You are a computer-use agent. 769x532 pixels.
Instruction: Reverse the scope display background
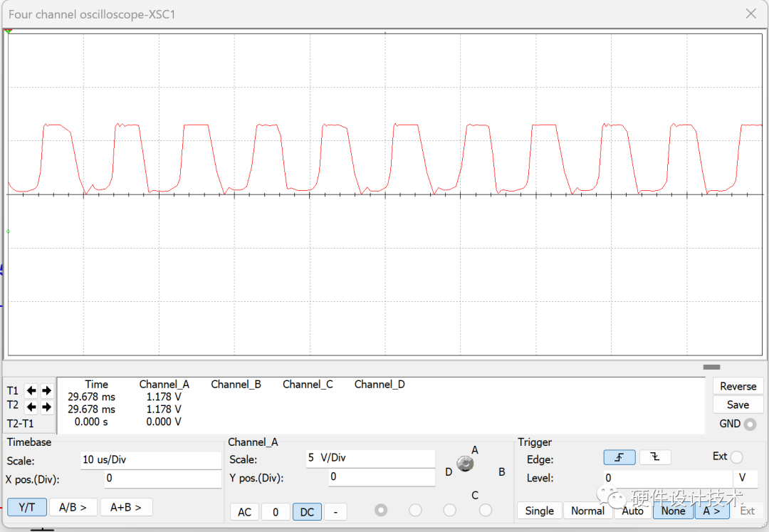[x=738, y=385]
